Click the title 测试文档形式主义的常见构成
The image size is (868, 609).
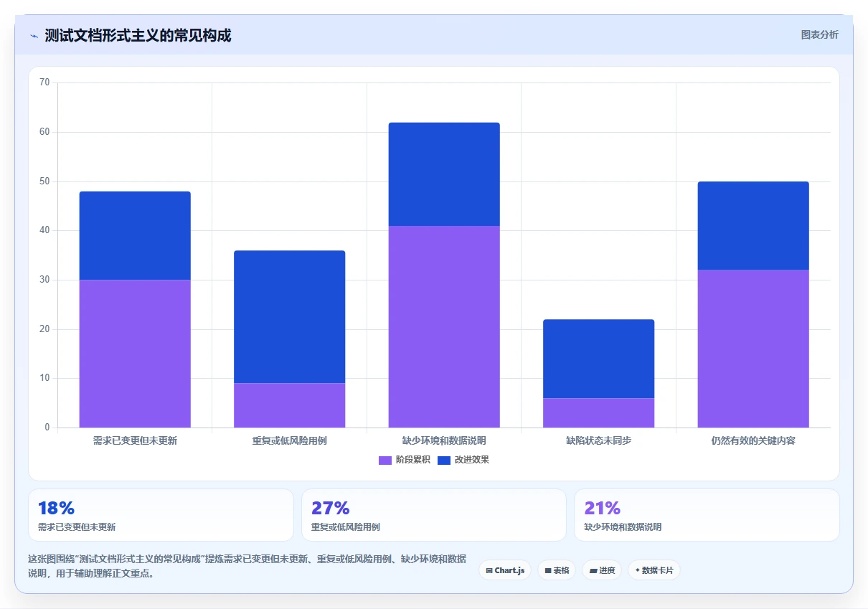(138, 35)
